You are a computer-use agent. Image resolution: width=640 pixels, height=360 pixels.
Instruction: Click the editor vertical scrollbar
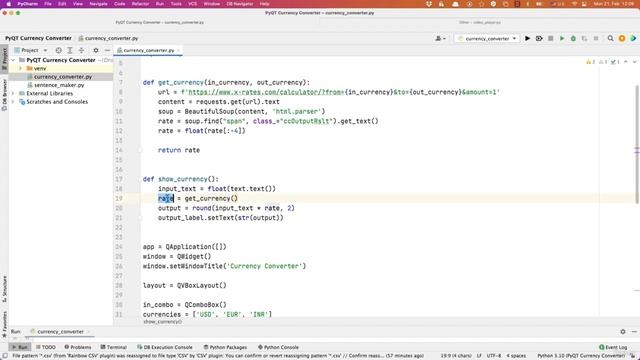pos(637,144)
